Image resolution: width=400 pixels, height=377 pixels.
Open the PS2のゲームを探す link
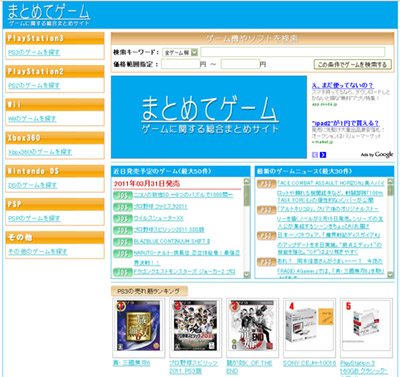pos(34,86)
